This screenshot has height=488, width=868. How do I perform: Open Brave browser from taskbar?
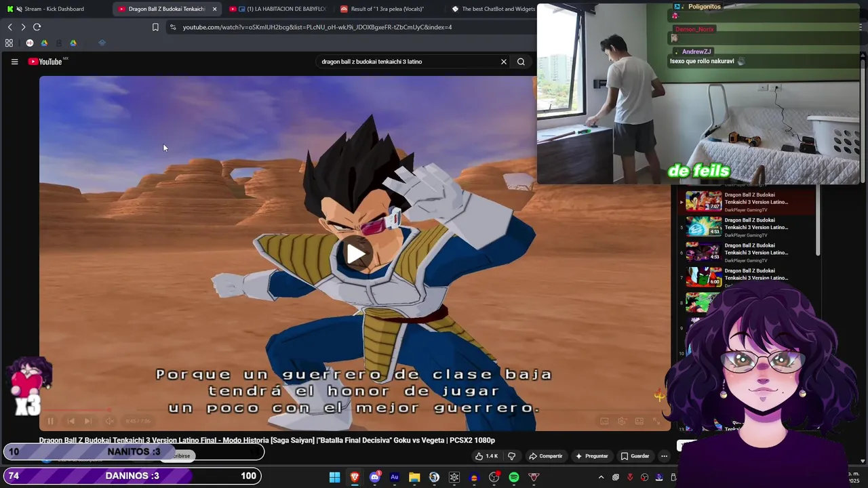point(354,477)
